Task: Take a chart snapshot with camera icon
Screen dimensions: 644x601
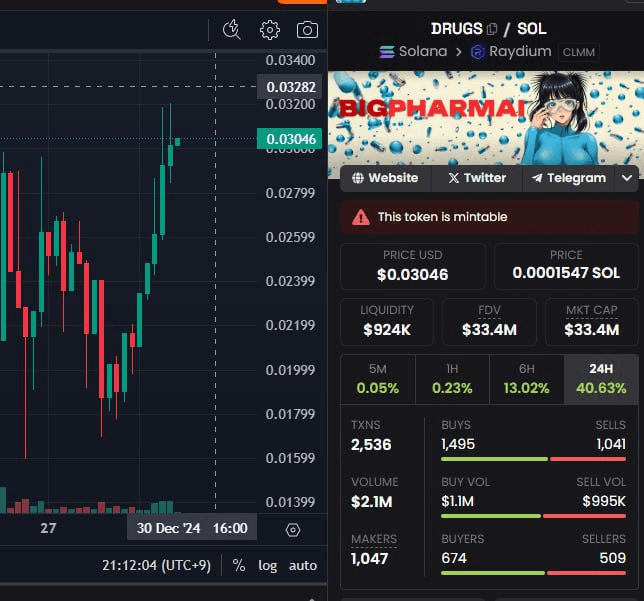Action: [x=307, y=30]
